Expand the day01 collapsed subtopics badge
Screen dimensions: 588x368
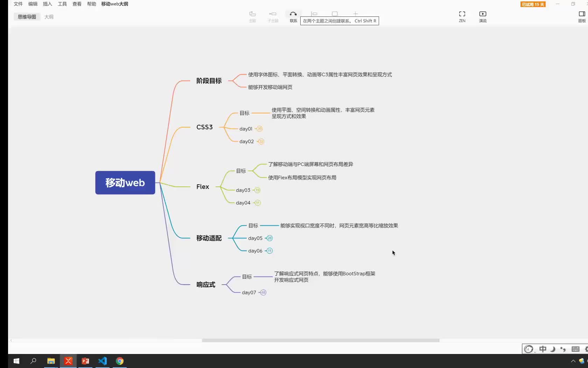click(x=259, y=129)
